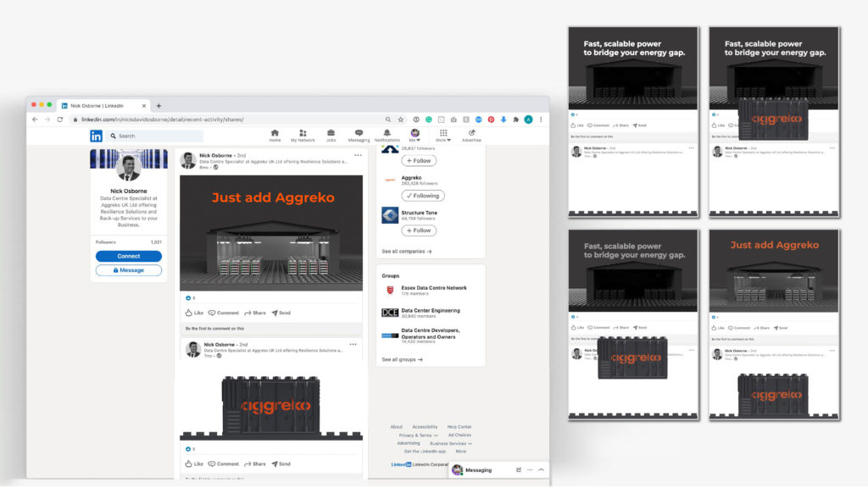Bookmark this page with the star icon
Viewport: 868px width, 488px height.
pyautogui.click(x=401, y=119)
